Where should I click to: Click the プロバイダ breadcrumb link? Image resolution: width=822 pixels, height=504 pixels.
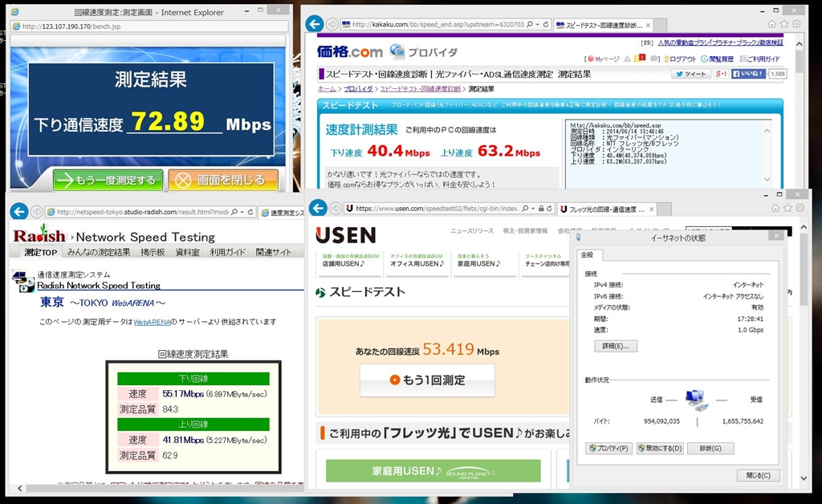point(358,89)
